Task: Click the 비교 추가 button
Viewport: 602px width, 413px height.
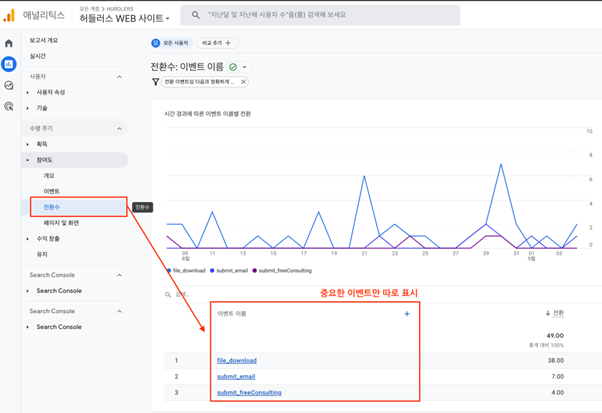Action: (x=218, y=43)
